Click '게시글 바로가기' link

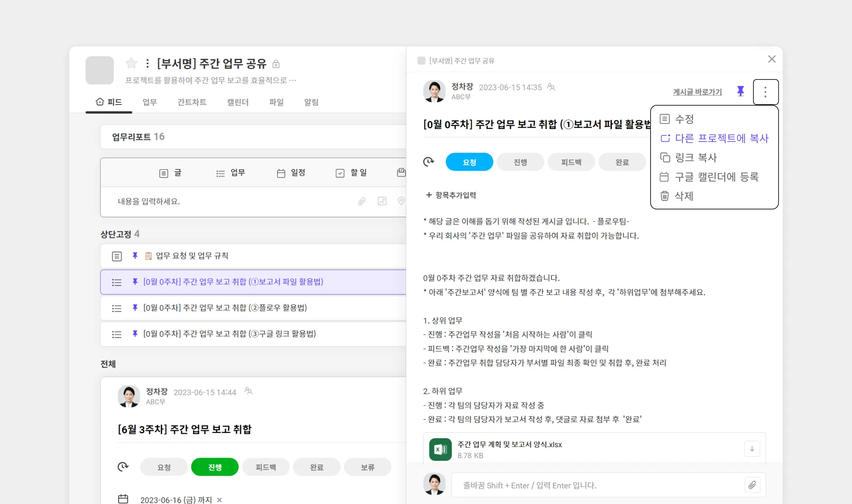tap(697, 92)
